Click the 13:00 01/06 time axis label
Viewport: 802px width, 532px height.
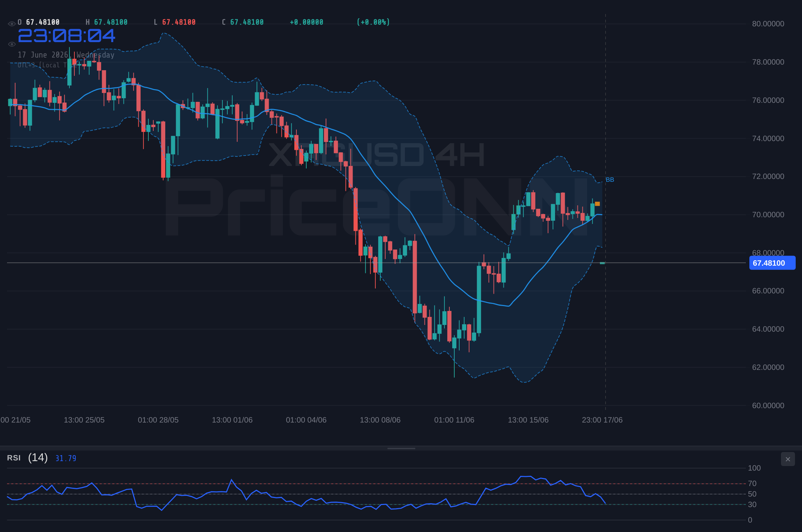(x=232, y=420)
